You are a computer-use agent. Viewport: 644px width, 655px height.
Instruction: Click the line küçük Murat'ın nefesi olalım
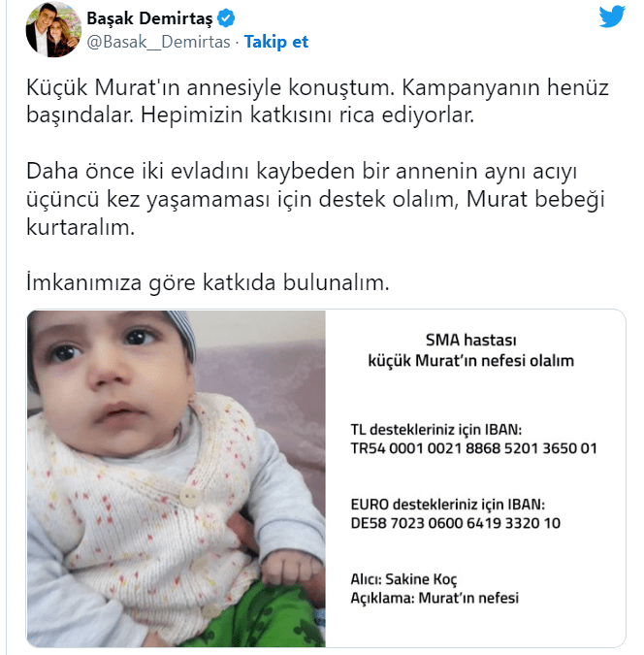coord(471,361)
